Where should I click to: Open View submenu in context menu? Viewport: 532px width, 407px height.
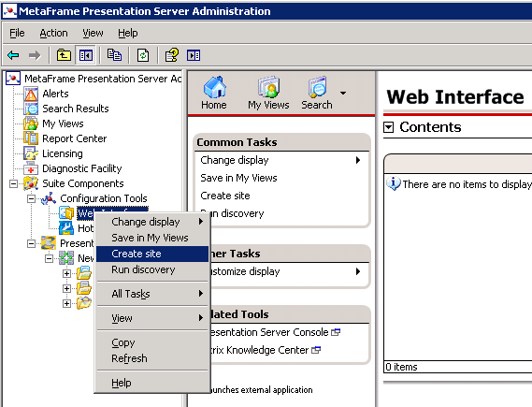[x=152, y=318]
